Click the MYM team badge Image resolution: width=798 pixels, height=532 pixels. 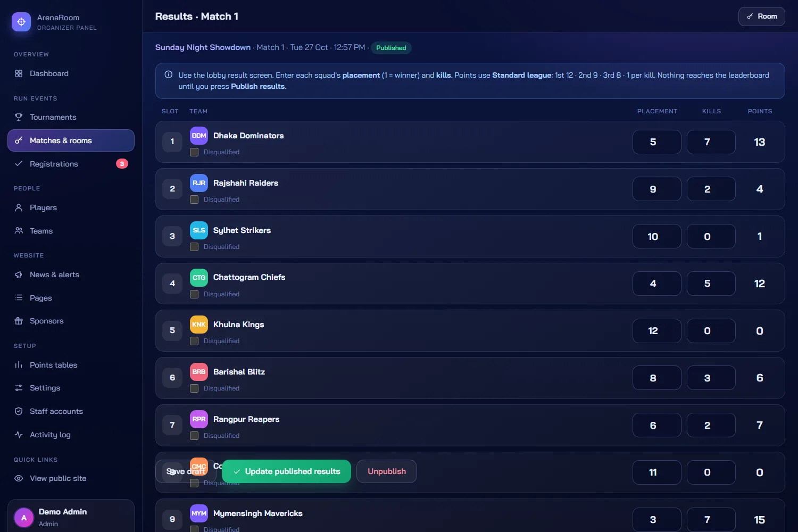click(x=199, y=513)
